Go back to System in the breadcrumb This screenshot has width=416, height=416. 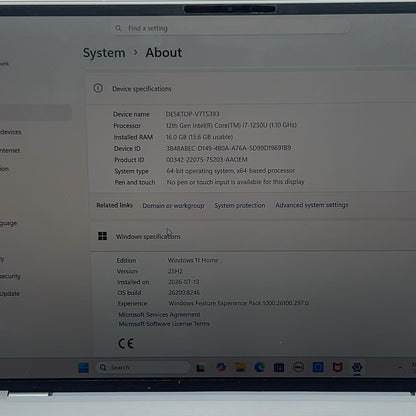tap(104, 53)
